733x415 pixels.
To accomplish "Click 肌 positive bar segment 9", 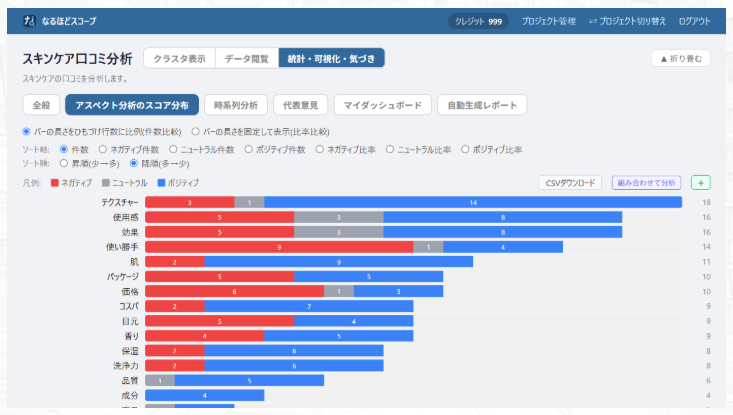I will [339, 262].
